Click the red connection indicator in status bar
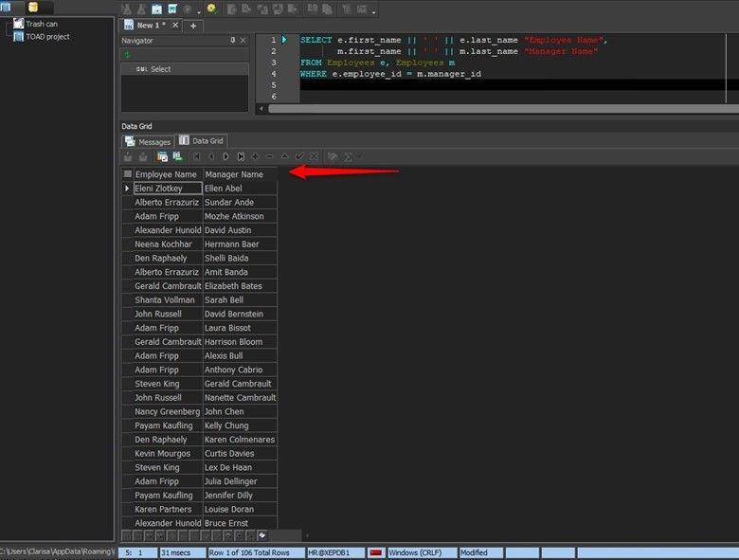The width and height of the screenshot is (739, 560). [x=375, y=552]
